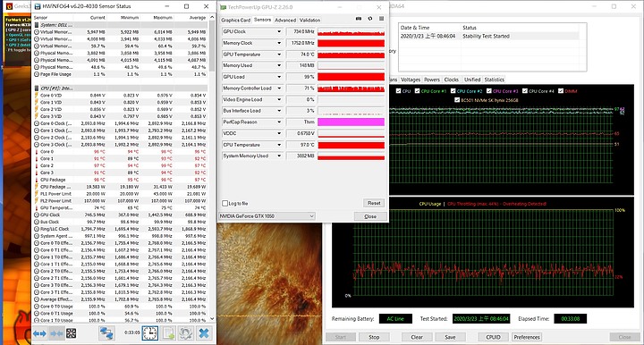The image size is (644, 345).
Task: Click HWiNFO expand columns arrows icon
Action: (39, 333)
